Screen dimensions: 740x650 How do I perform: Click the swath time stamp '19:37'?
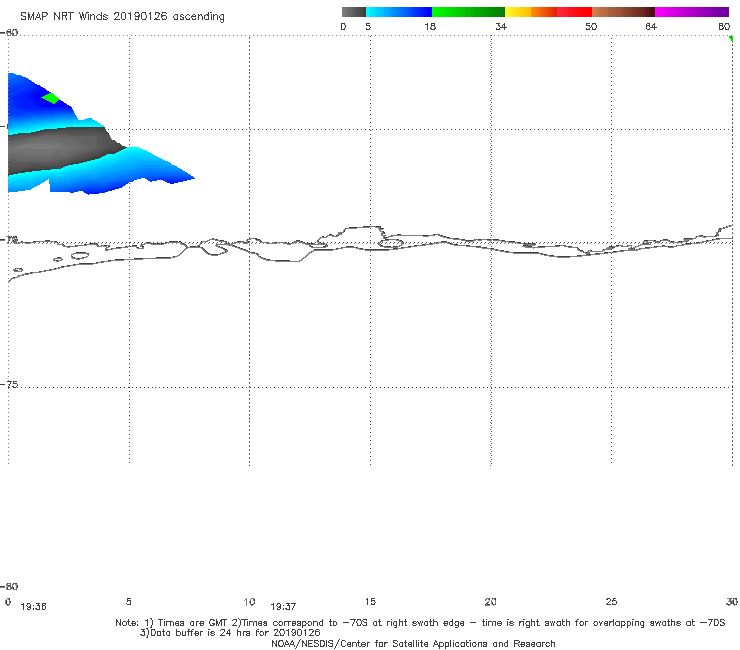click(x=283, y=607)
